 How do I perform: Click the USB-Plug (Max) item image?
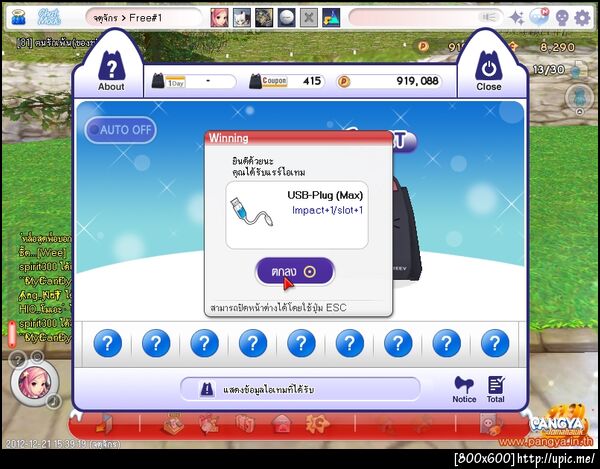252,212
